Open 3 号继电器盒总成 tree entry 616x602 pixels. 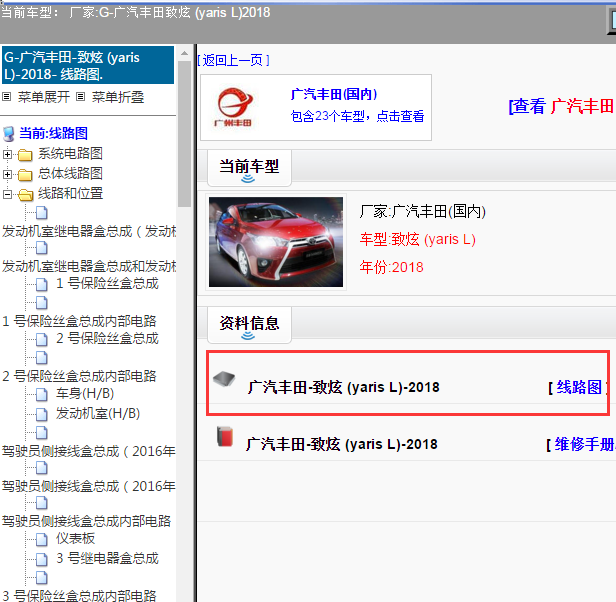point(107,558)
